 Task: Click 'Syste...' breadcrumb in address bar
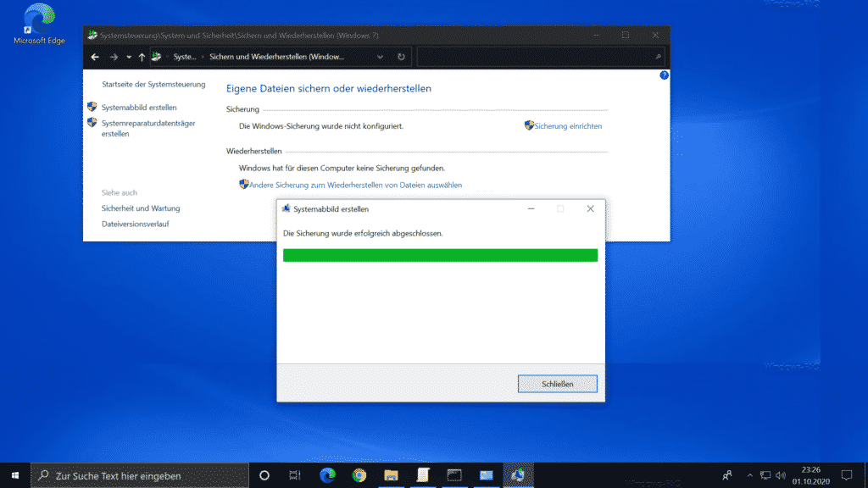coord(185,57)
